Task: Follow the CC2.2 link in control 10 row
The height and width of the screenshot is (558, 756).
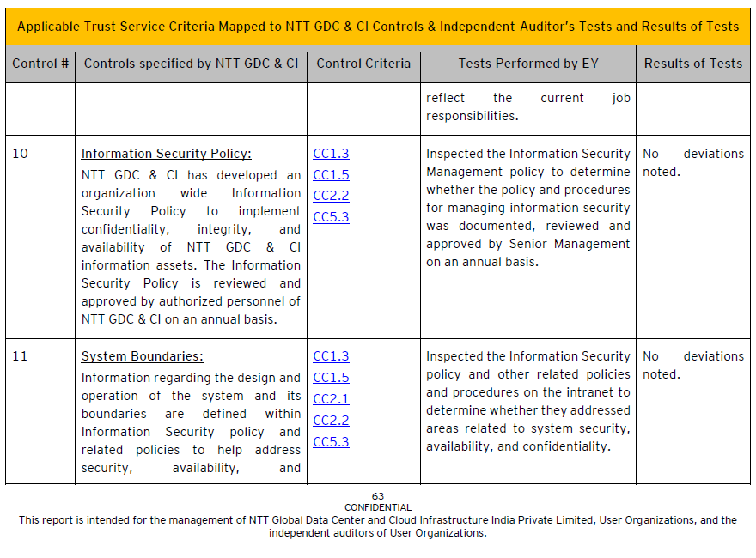Action: point(331,196)
